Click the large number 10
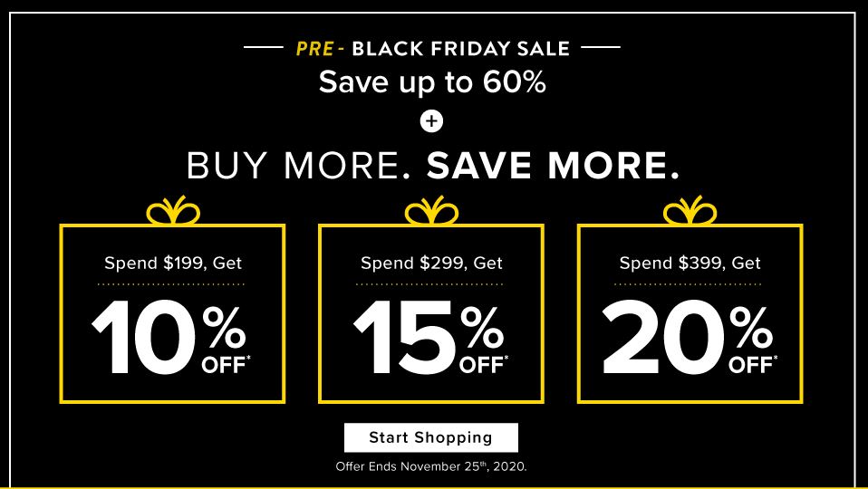 146,338
